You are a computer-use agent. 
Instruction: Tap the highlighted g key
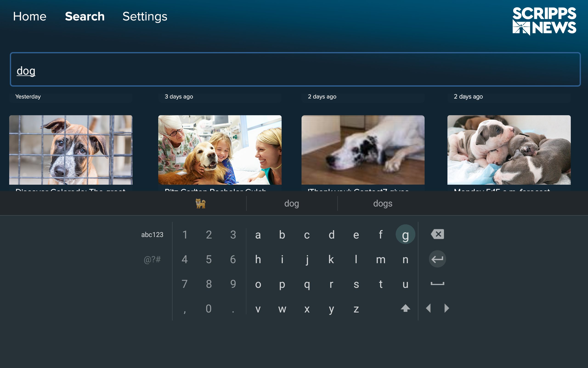405,234
